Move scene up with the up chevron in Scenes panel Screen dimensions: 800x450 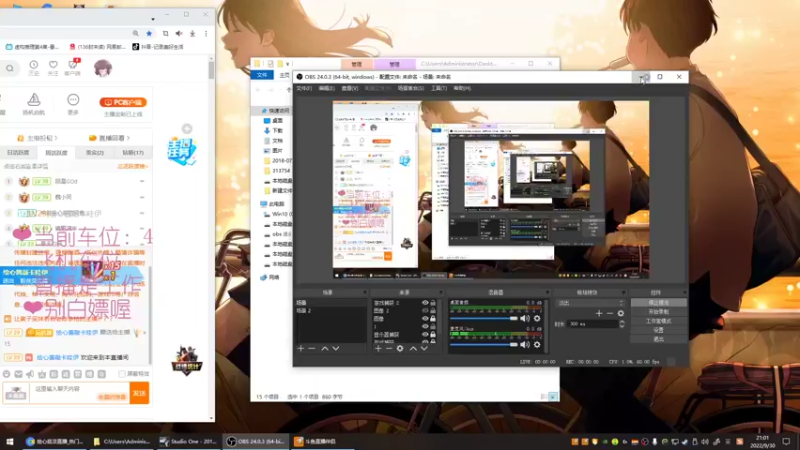click(x=324, y=348)
